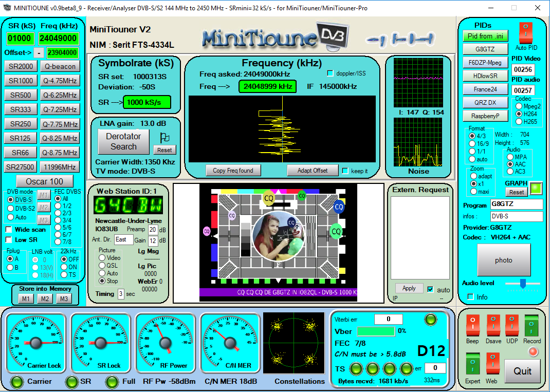Viewport: 550px width, 392px height.
Task: Click the Quit button
Action: tap(522, 371)
